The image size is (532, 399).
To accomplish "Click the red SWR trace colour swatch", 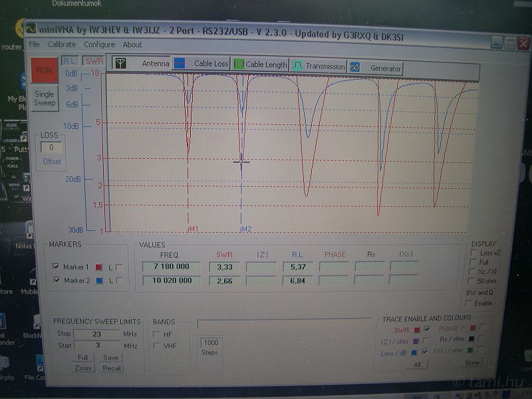I will (x=416, y=329).
